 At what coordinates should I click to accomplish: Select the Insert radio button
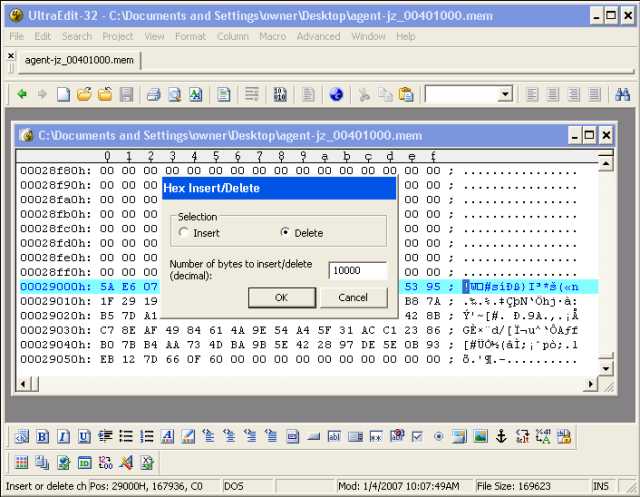(x=184, y=233)
